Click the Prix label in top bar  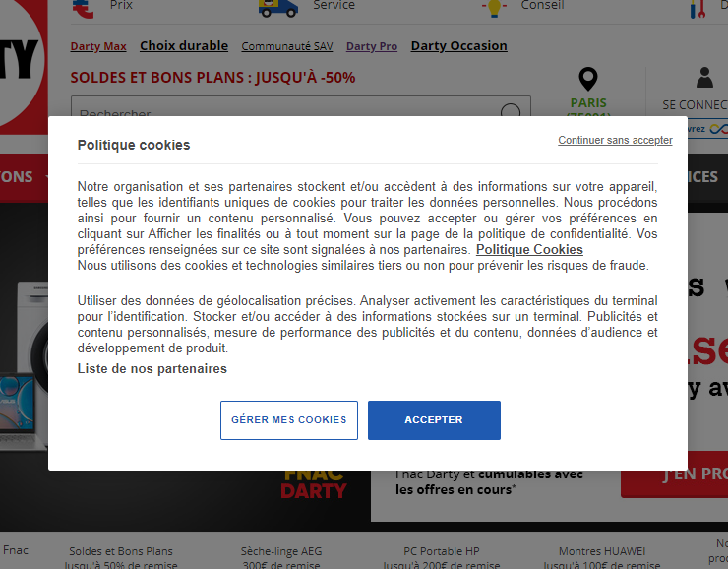pyautogui.click(x=121, y=5)
